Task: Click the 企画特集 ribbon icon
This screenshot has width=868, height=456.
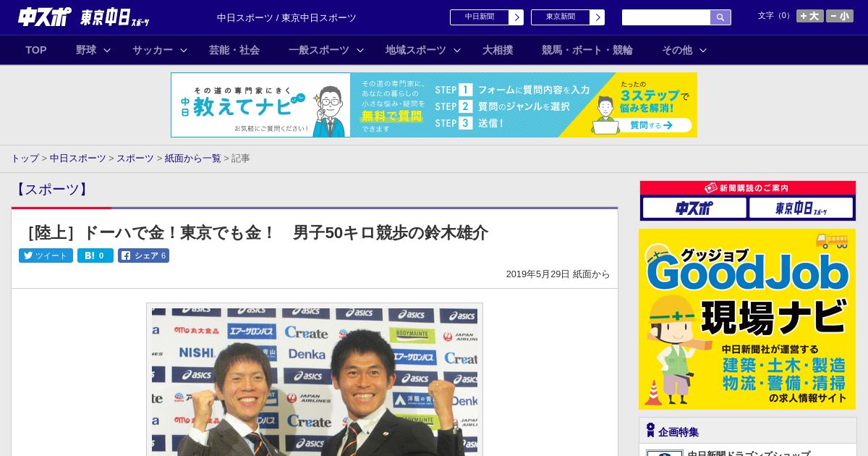Action: pos(650,430)
